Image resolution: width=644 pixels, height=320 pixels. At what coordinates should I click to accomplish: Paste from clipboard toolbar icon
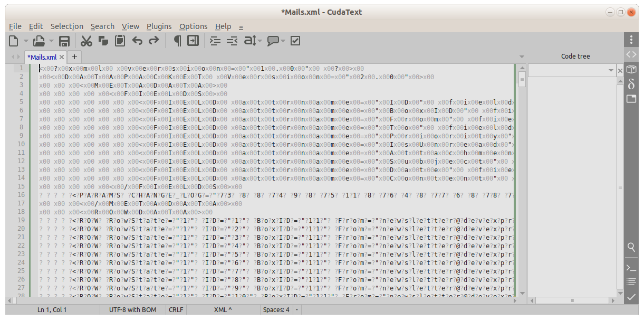click(120, 41)
